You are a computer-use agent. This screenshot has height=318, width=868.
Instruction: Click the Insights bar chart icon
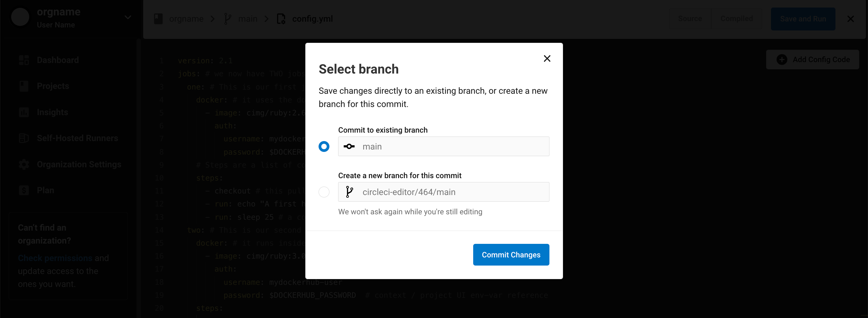pyautogui.click(x=24, y=112)
